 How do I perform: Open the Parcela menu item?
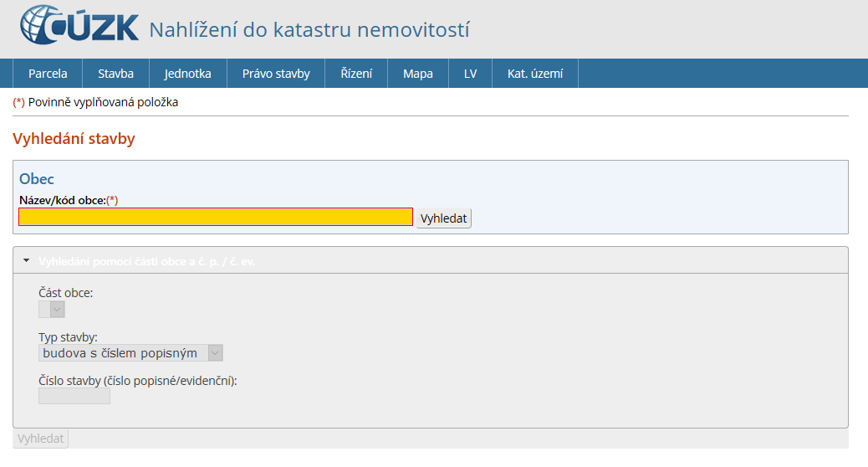pos(48,74)
